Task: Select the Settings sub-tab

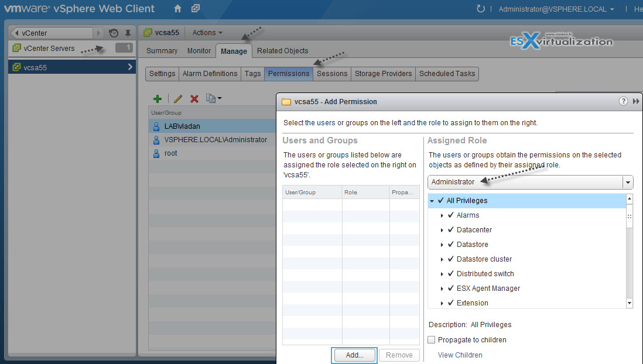Action: (x=162, y=74)
